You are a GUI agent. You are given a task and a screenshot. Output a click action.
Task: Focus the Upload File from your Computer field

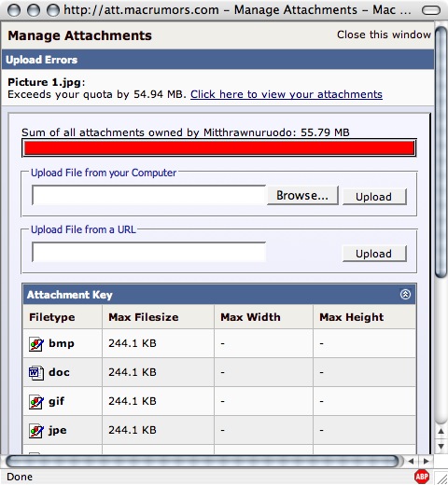[x=148, y=195]
